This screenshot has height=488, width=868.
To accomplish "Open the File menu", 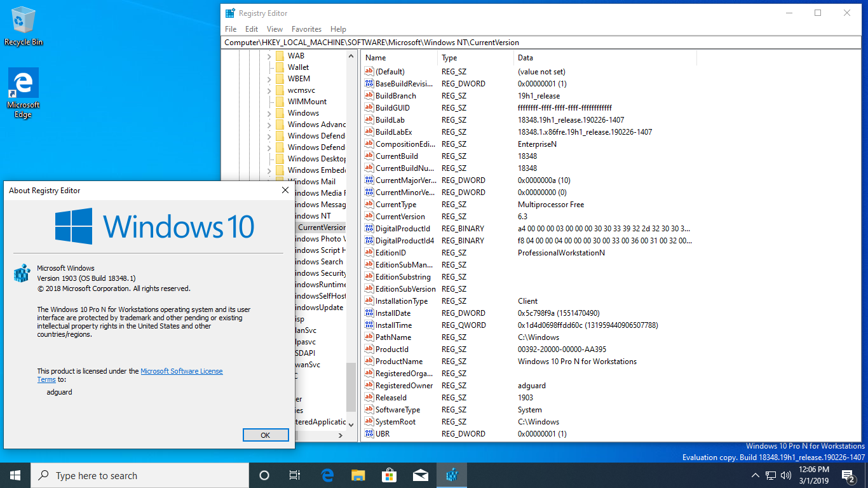I will click(231, 29).
